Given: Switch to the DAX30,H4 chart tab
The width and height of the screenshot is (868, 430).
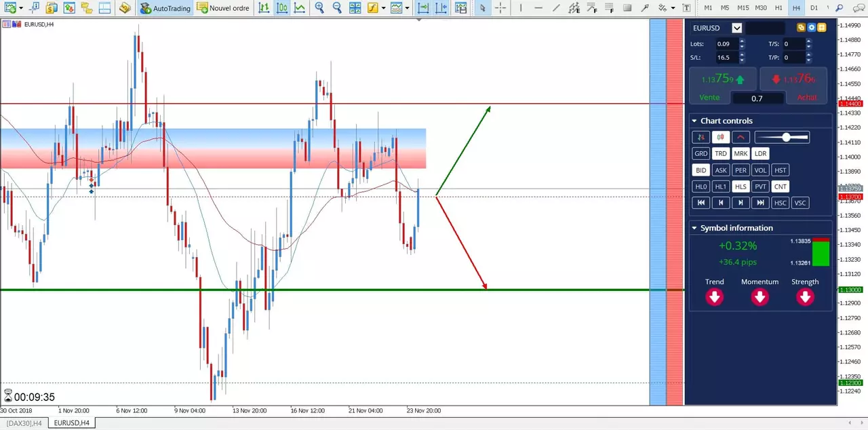Looking at the screenshot, I should (x=24, y=423).
